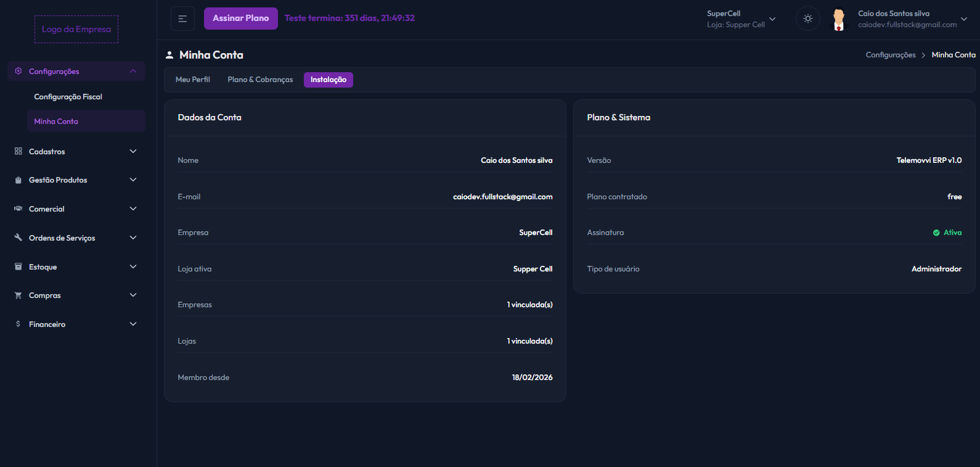Click the Cadastros grid icon
This screenshot has width=980, height=467.
[x=18, y=151]
